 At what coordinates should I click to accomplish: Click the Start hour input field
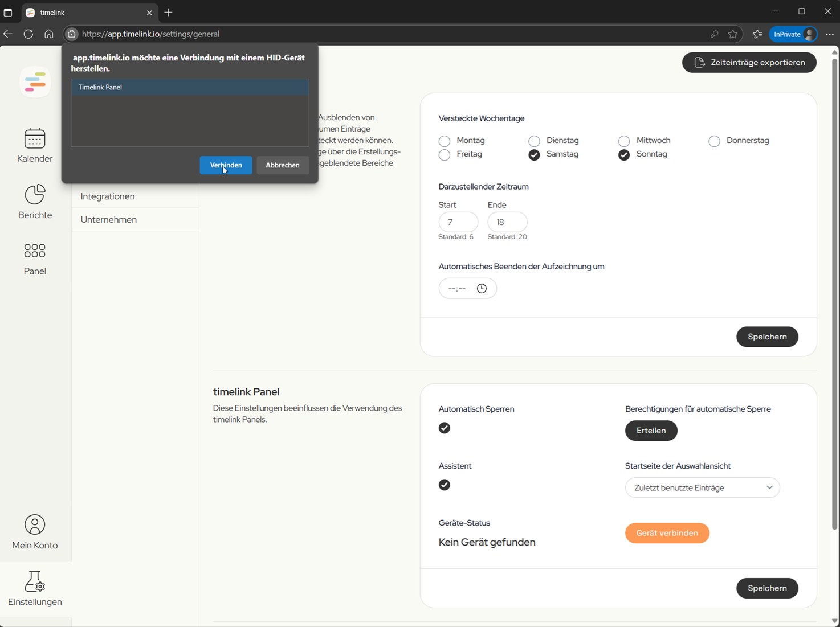(x=458, y=222)
